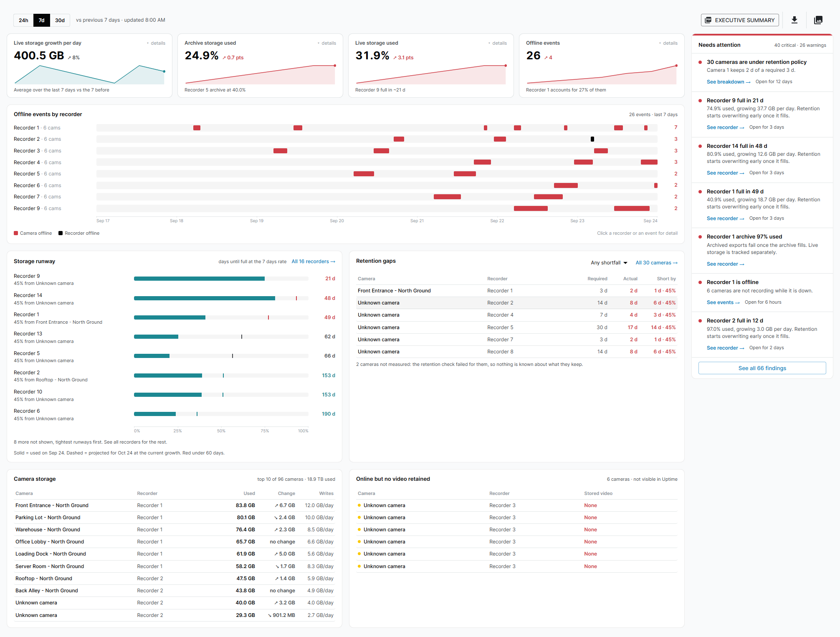Click the Recorder offline legend swatch

pos(61,233)
